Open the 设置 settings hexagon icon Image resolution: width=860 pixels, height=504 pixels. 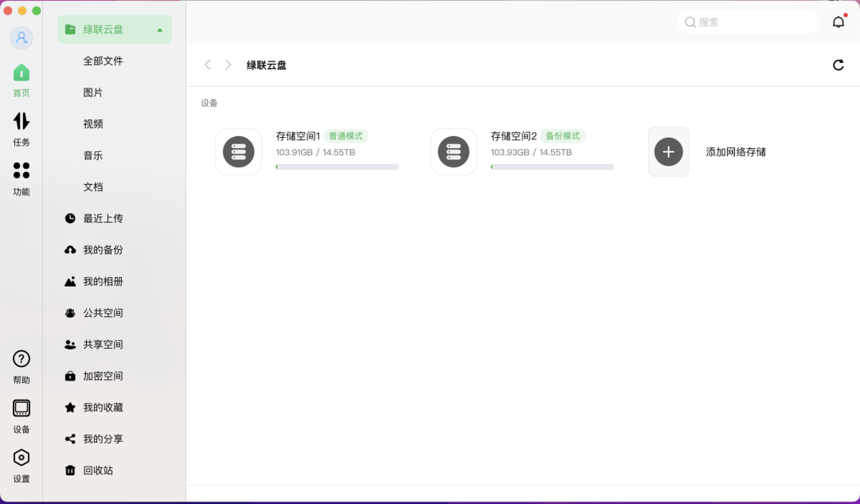pos(21,457)
